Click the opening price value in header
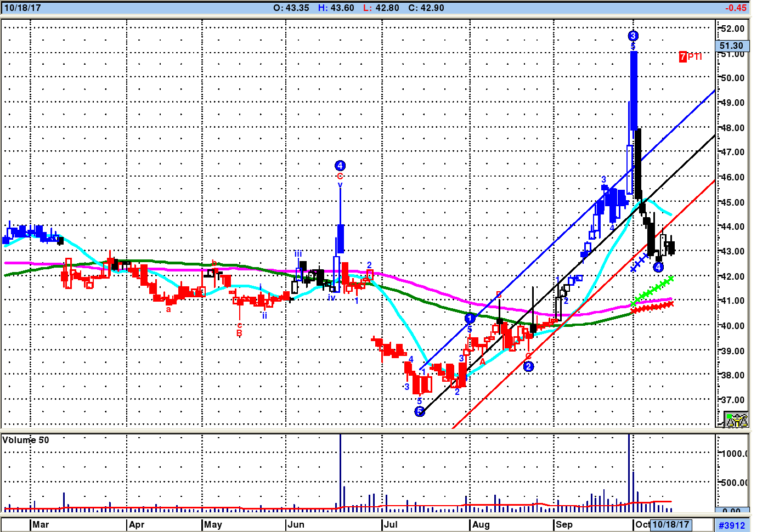Viewport: 768px width, 532px height. click(297, 8)
